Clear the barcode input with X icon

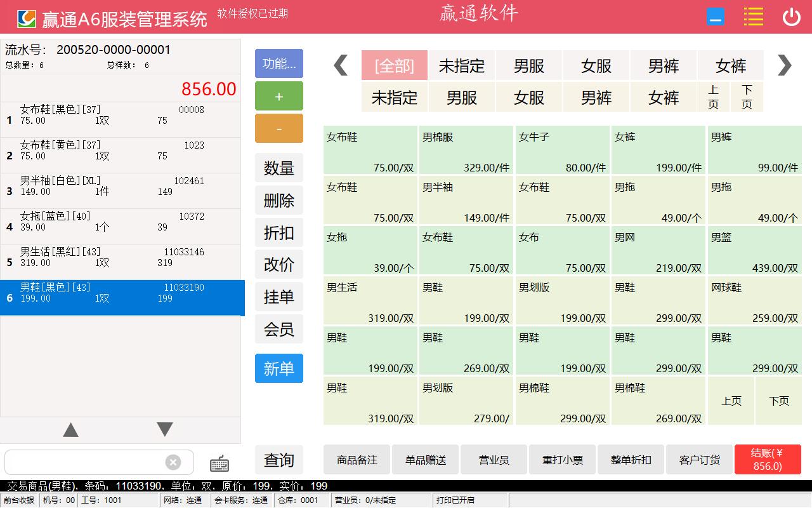(173, 462)
